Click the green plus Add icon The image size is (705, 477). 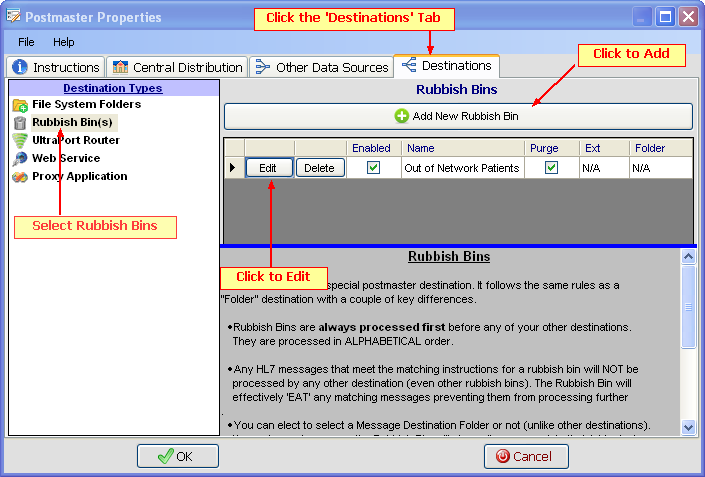[x=402, y=116]
